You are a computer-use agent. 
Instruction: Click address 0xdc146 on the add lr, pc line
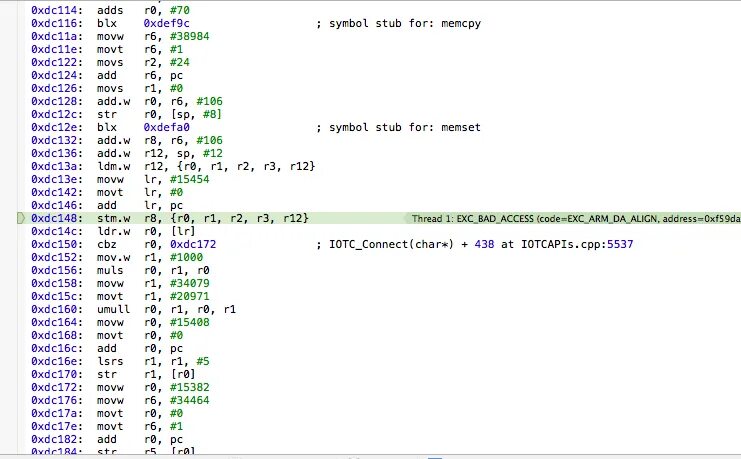[x=57, y=205]
